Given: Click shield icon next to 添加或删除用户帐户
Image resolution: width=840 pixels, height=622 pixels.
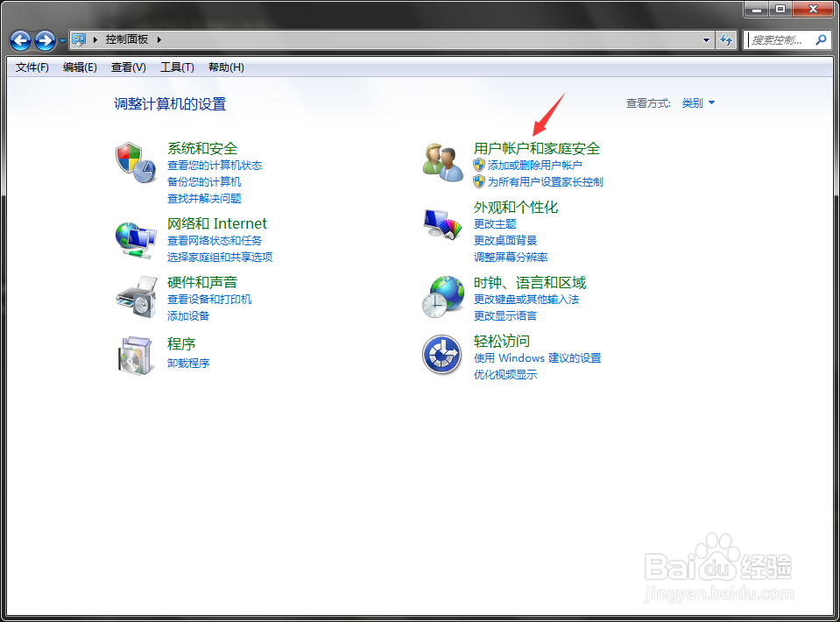Looking at the screenshot, I should [479, 165].
